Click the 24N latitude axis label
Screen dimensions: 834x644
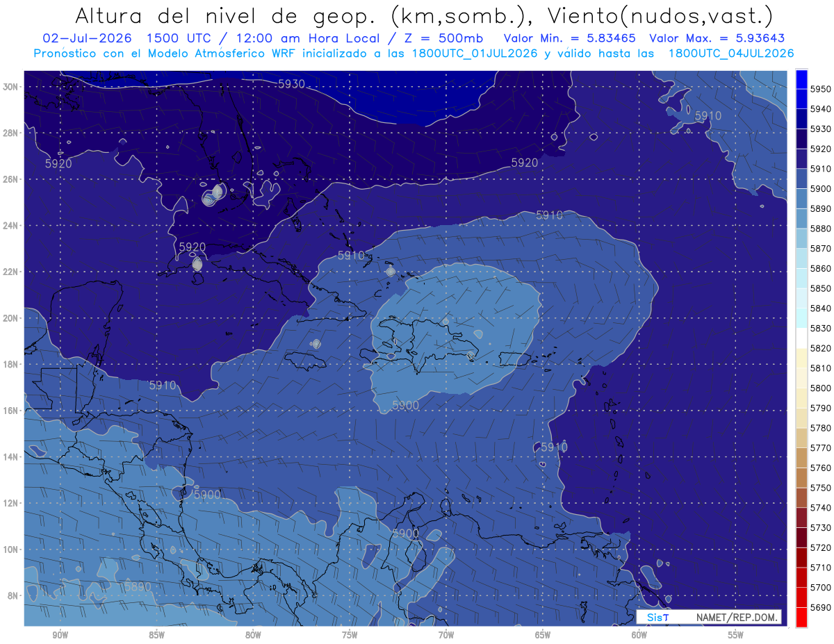click(x=10, y=226)
